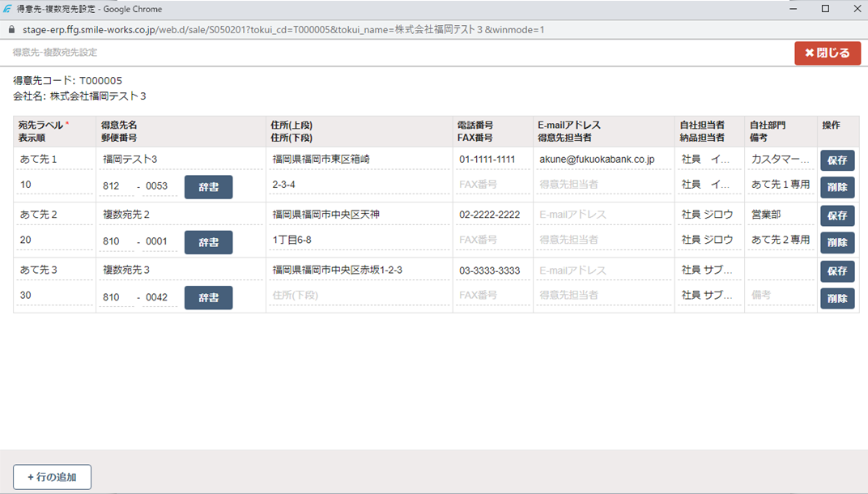Open the 営業部 自社部門 dropdown
The height and width of the screenshot is (494, 868).
(x=780, y=215)
